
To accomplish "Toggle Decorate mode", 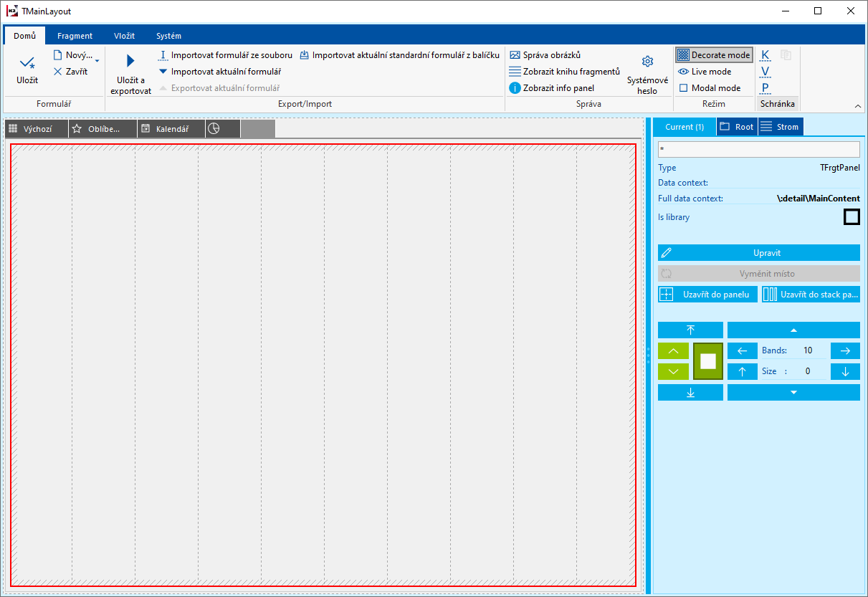I will (714, 55).
